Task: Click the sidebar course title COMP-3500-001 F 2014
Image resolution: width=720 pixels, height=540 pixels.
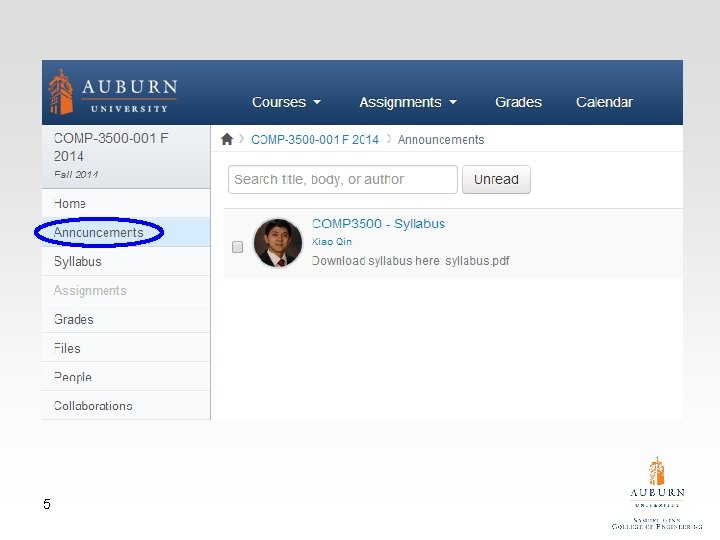Action: (x=111, y=147)
